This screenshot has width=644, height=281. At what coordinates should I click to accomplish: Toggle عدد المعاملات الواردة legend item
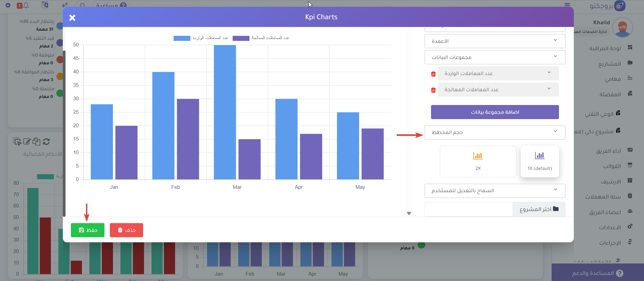[x=201, y=38]
